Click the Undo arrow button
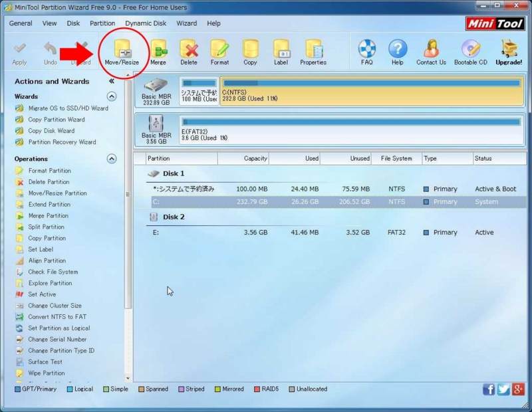Viewport: 532px width, 412px height. point(51,54)
